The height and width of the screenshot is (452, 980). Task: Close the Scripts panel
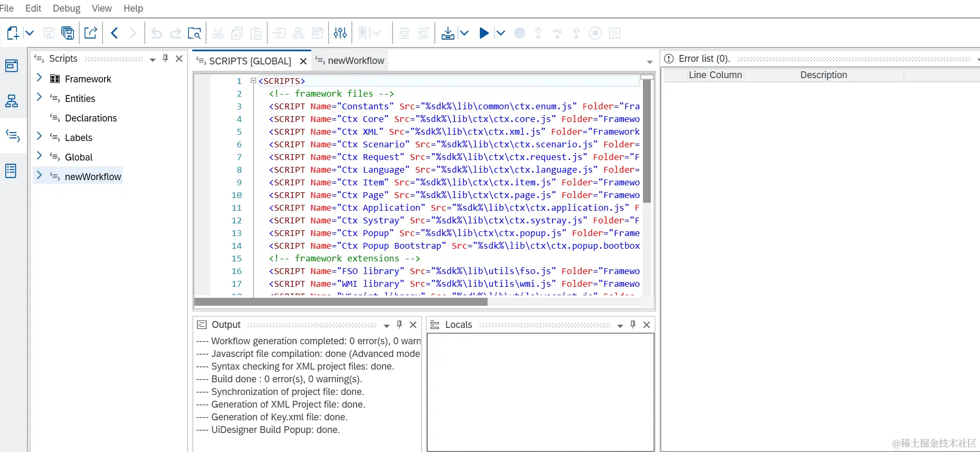179,59
